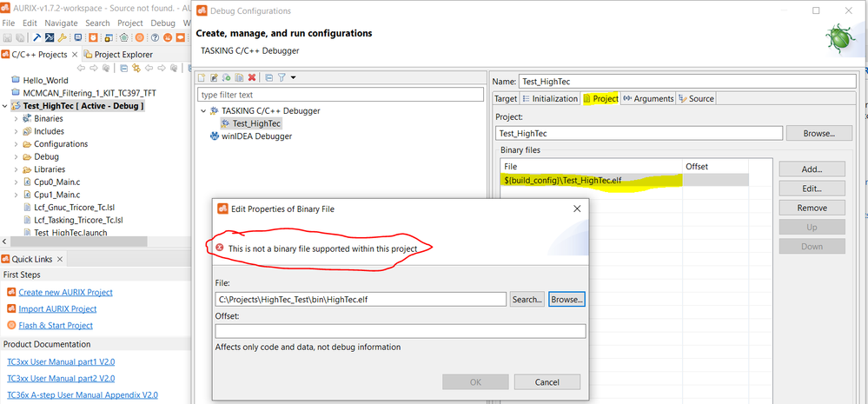Viewport: 868px width, 404px height.
Task: Click the orange circular Flash toolbar icon
Action: click(140, 37)
